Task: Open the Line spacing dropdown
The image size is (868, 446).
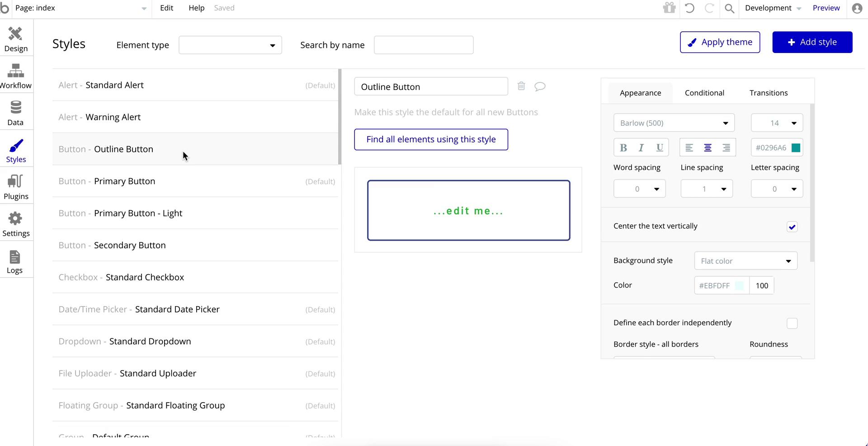Action: coord(707,189)
